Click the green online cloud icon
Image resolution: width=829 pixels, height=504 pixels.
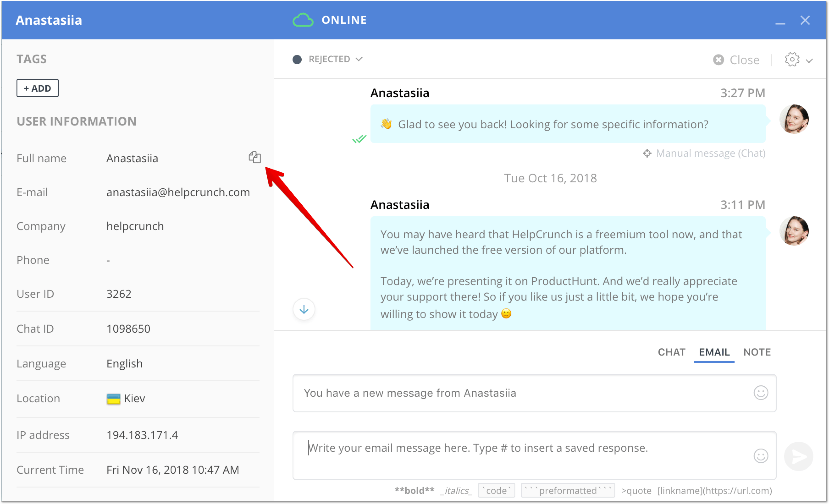[x=303, y=20]
